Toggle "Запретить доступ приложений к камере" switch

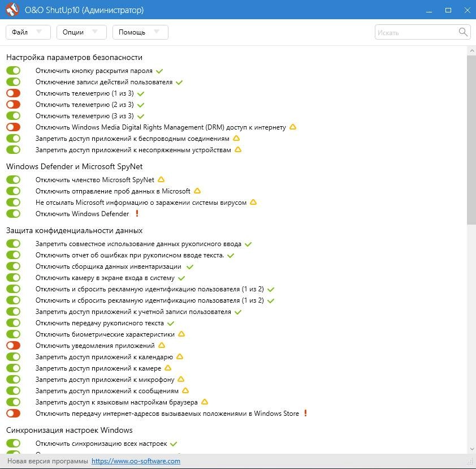point(14,368)
